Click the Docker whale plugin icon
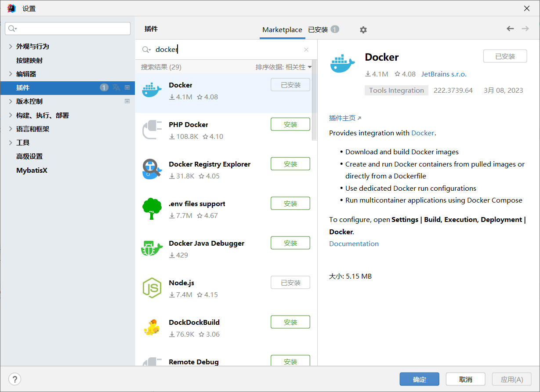This screenshot has height=392, width=540. [x=152, y=90]
